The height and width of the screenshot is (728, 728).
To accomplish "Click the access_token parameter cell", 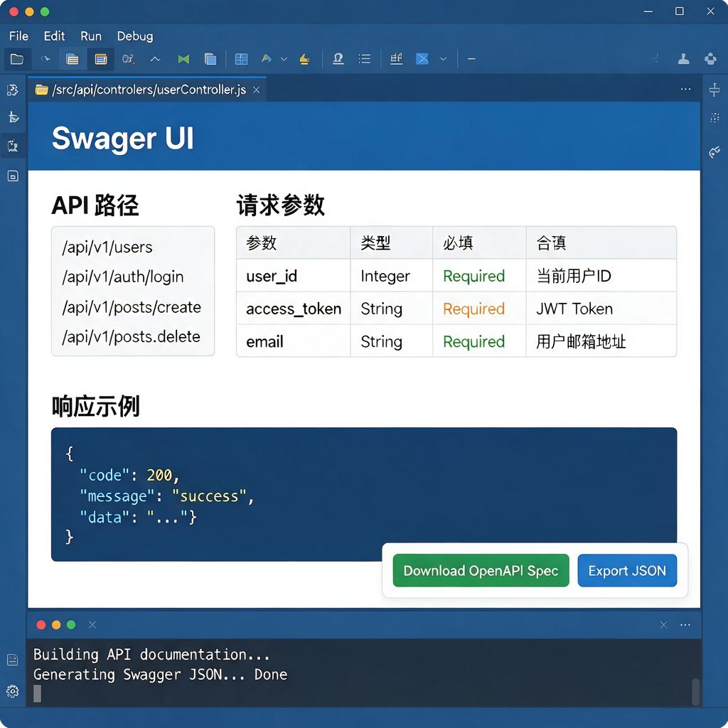I will pyautogui.click(x=294, y=309).
